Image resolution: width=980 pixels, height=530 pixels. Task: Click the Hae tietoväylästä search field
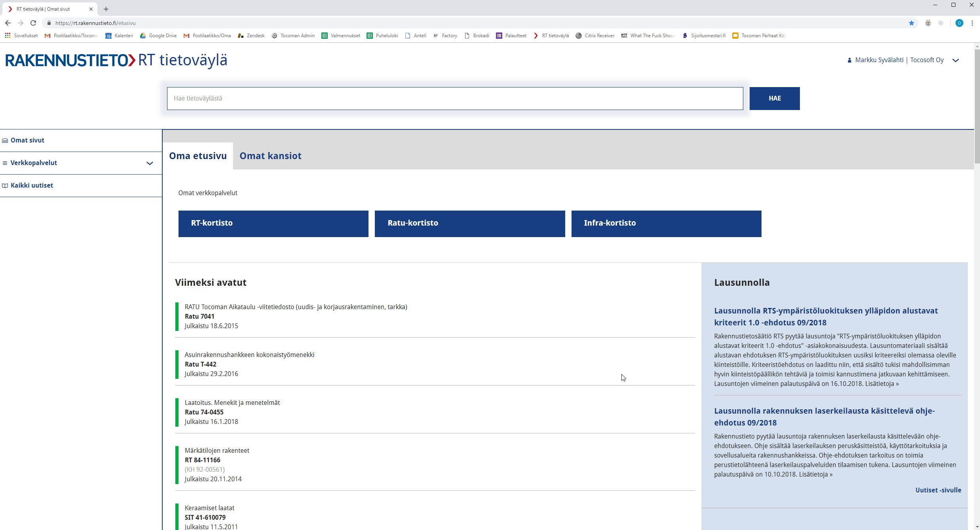click(454, 99)
